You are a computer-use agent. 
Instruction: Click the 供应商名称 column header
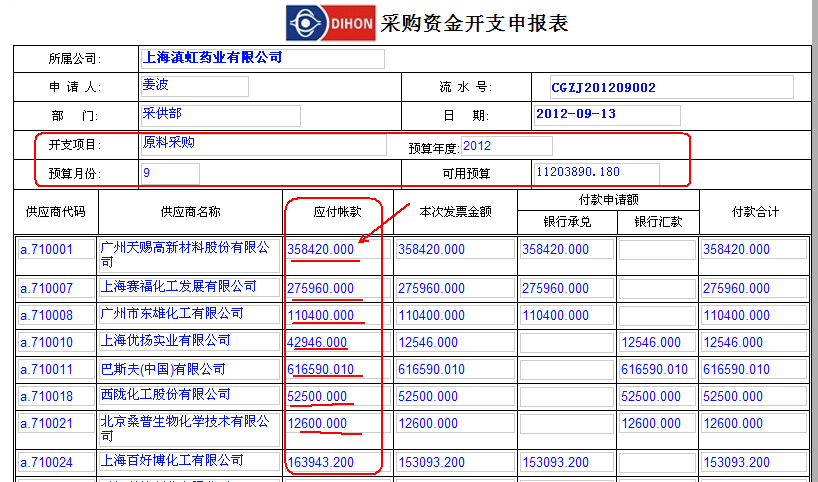(190, 212)
